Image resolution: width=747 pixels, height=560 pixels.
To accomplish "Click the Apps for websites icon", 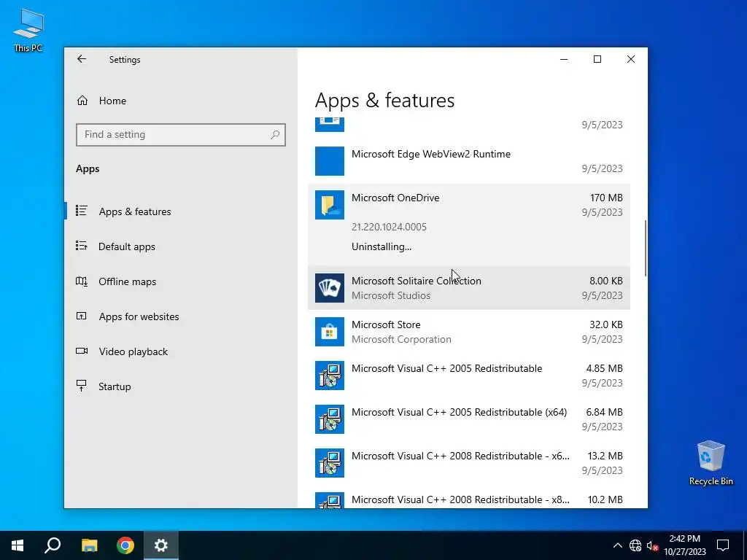I will 82,316.
